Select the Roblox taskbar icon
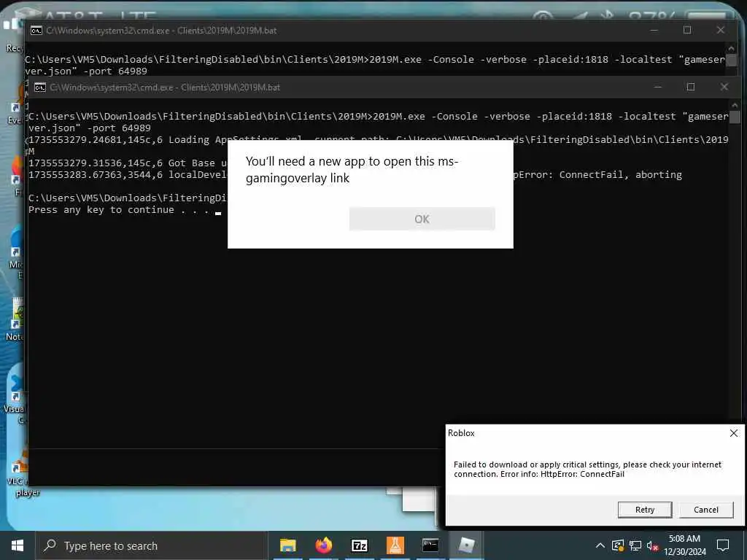 click(x=466, y=545)
